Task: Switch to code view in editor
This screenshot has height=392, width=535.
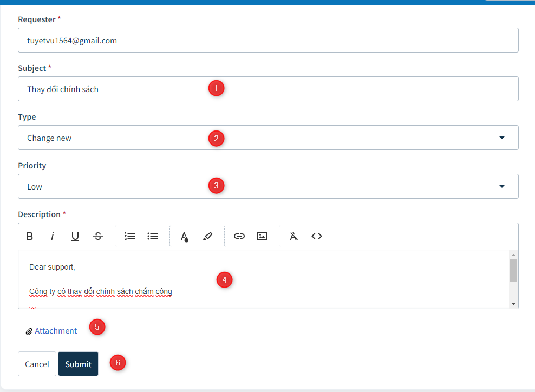Action: pos(317,236)
